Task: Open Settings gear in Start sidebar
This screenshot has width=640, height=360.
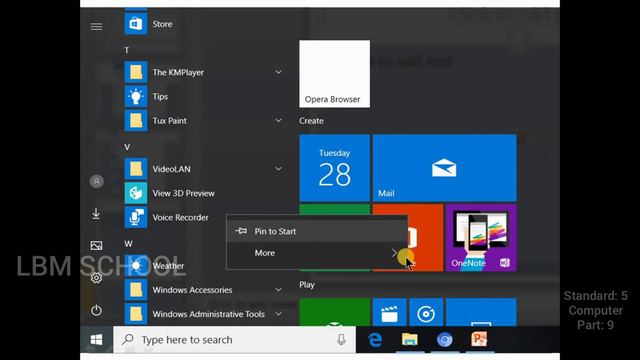Action: (96, 278)
